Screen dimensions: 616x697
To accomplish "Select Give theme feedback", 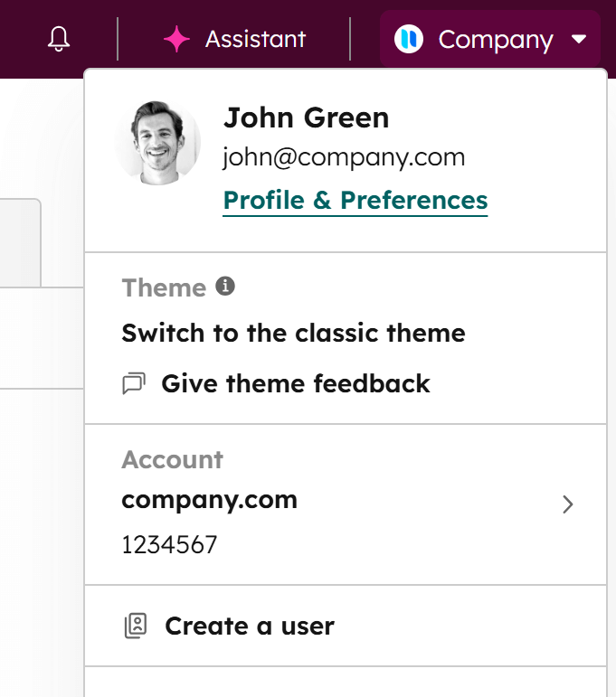I will tap(295, 383).
